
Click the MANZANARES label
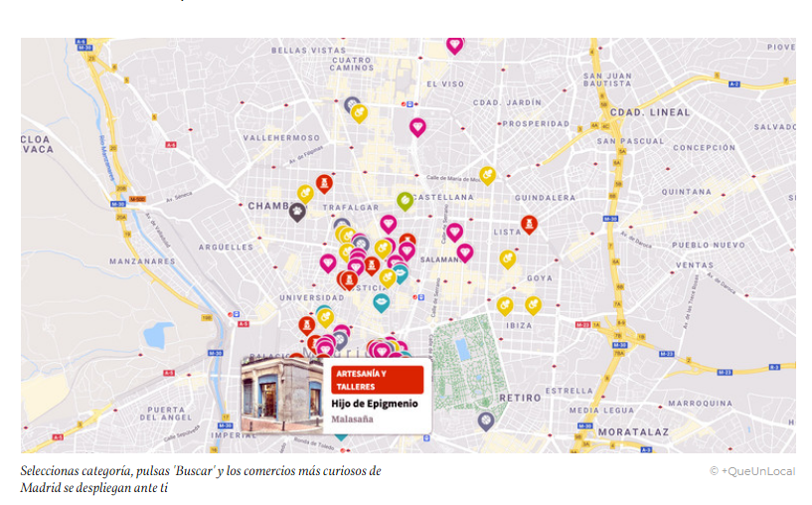142,261
